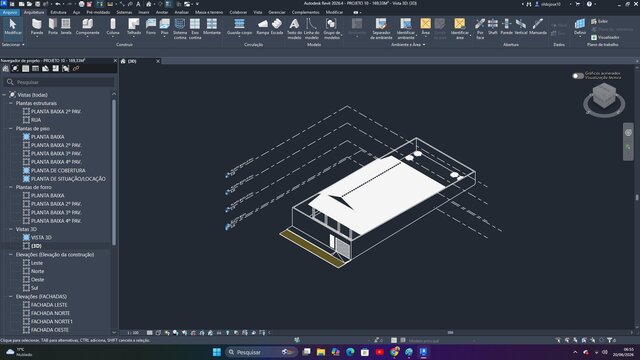Click the project browser search field
Viewport: 640px width, 360px height.
60,82
